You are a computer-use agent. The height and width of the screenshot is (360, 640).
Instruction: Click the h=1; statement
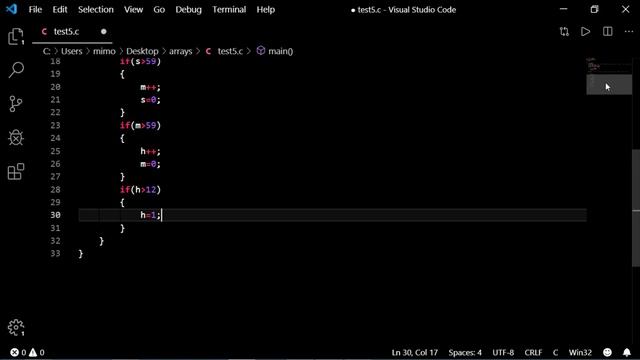tap(151, 215)
